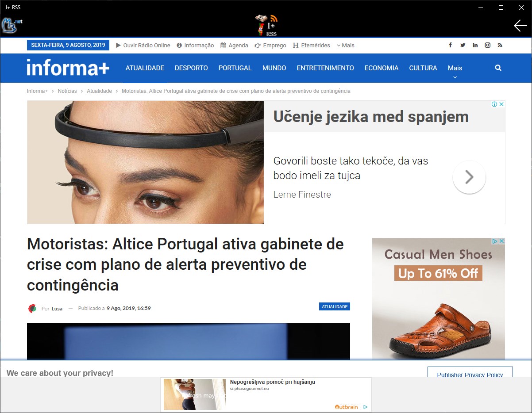532x413 pixels.
Task: Open the Instagram social icon
Action: [488, 45]
